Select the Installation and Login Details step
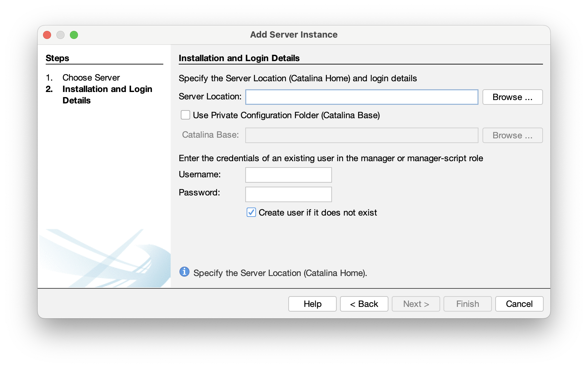Screen dimensions: 588x368 [x=107, y=89]
